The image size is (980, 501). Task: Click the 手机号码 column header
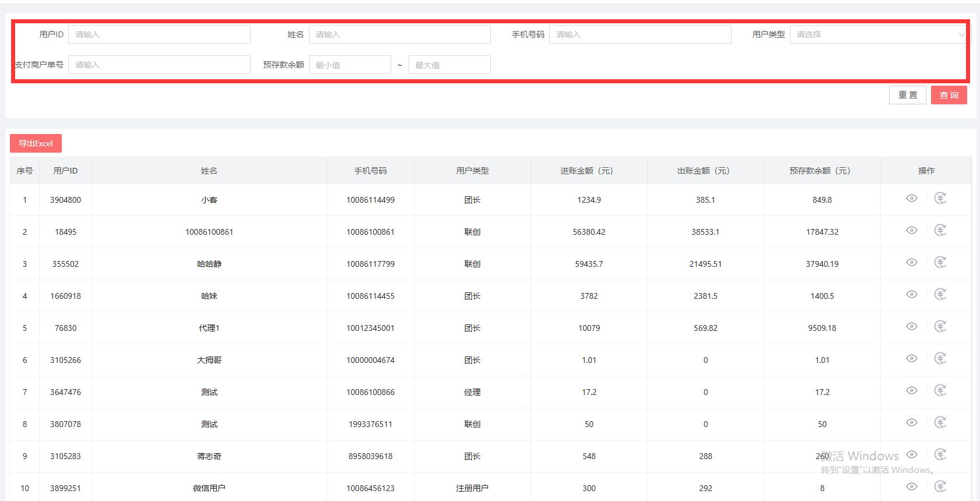tap(370, 171)
